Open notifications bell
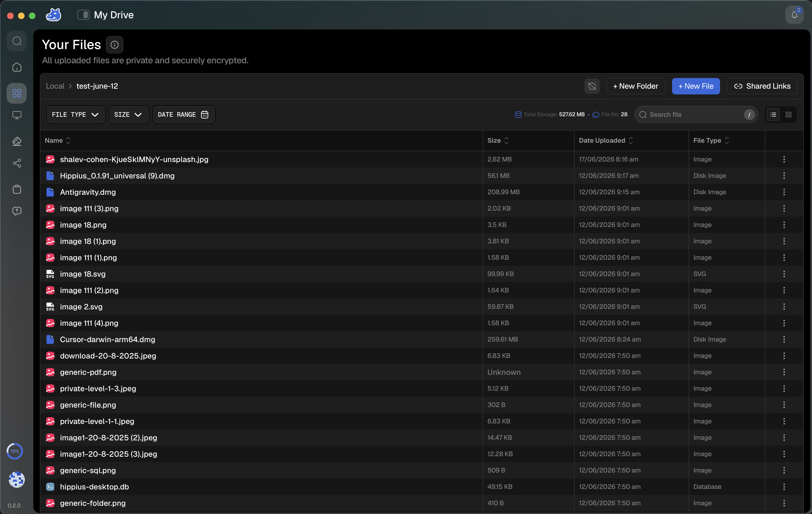 (795, 15)
